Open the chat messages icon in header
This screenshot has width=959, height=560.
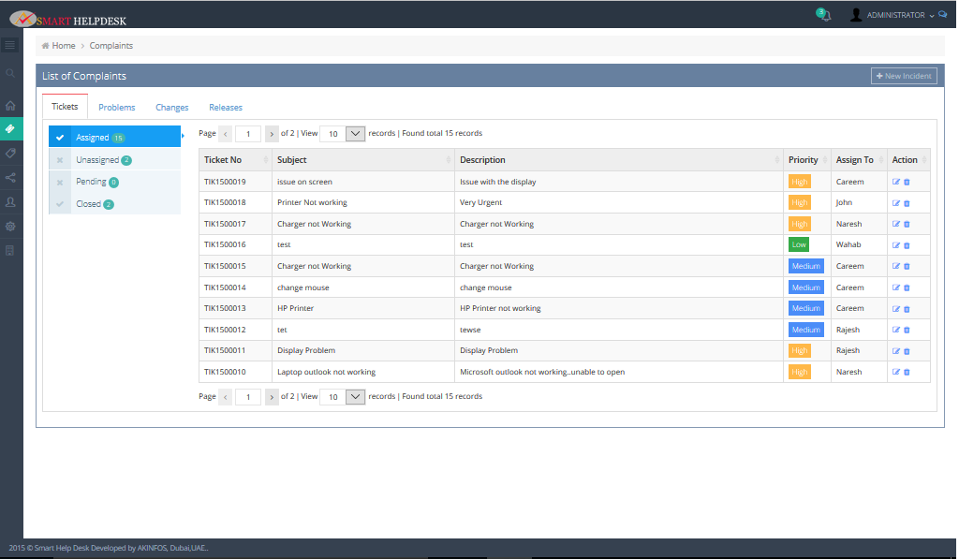coord(942,15)
